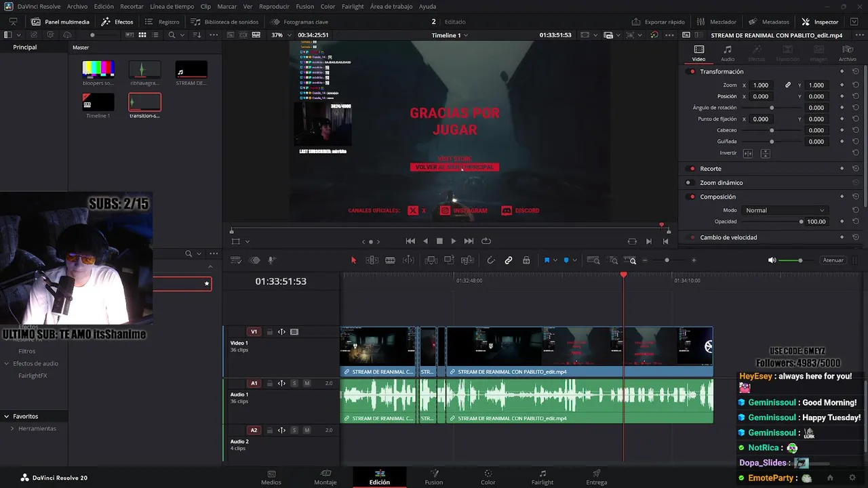The height and width of the screenshot is (488, 868).
Task: Open the Efectos panel
Action: point(117,22)
